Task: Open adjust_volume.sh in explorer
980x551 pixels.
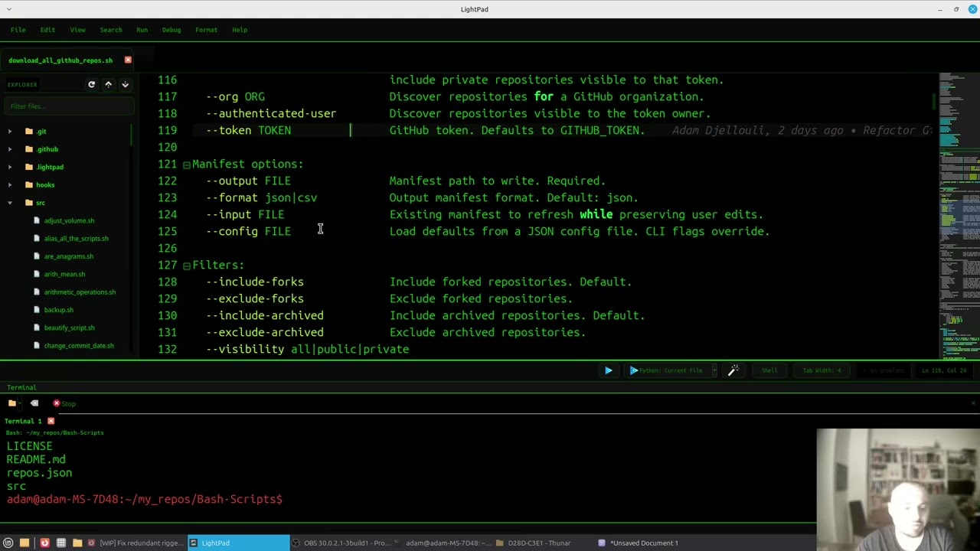Action: pyautogui.click(x=69, y=220)
